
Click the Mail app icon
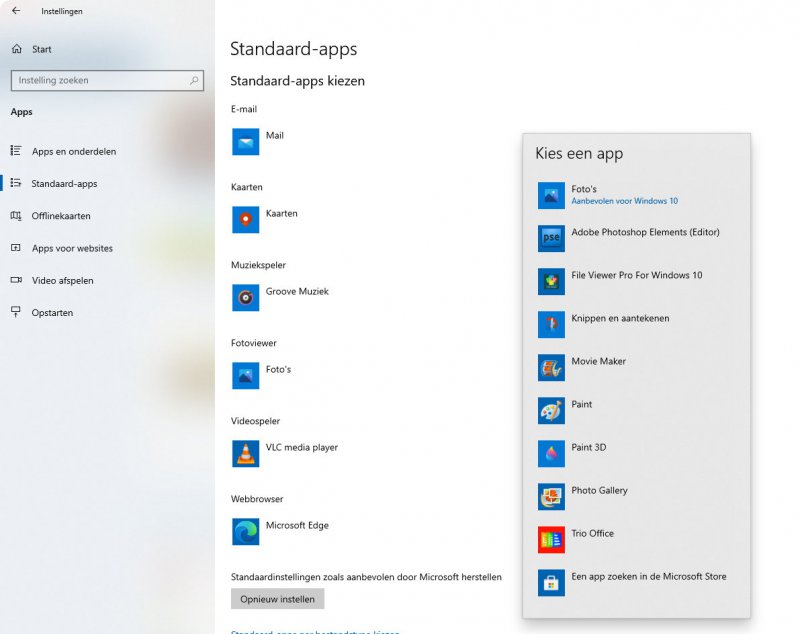coord(245,142)
